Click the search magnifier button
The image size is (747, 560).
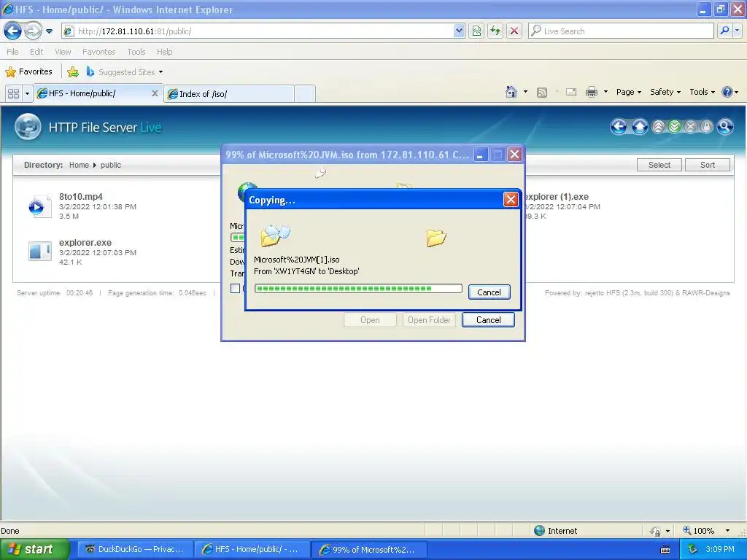click(724, 31)
